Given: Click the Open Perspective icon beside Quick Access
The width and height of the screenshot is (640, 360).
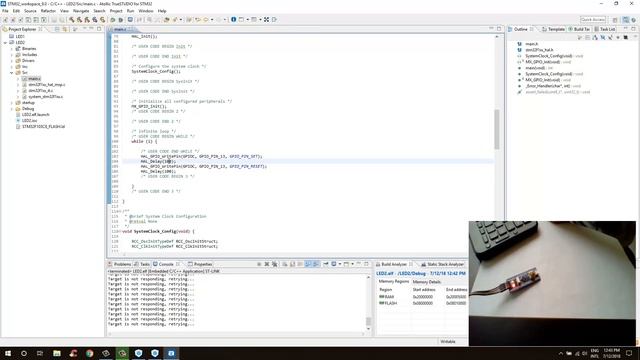Looking at the screenshot, I should (615, 20).
